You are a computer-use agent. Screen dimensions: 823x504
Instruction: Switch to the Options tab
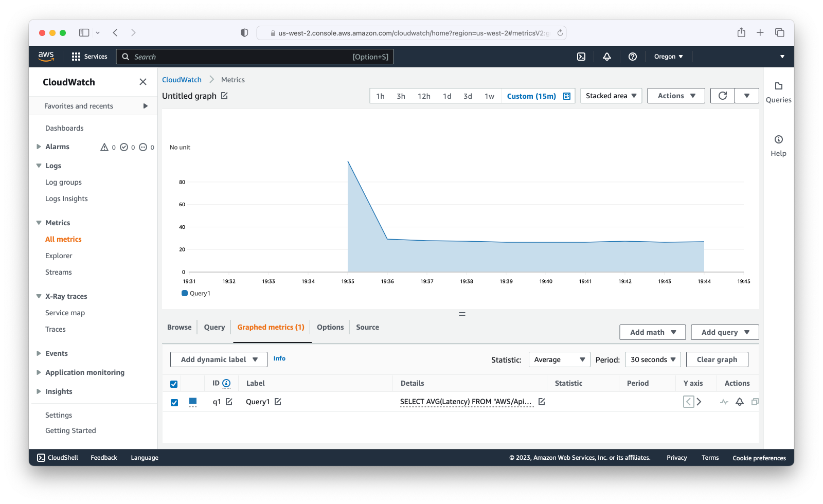(330, 327)
